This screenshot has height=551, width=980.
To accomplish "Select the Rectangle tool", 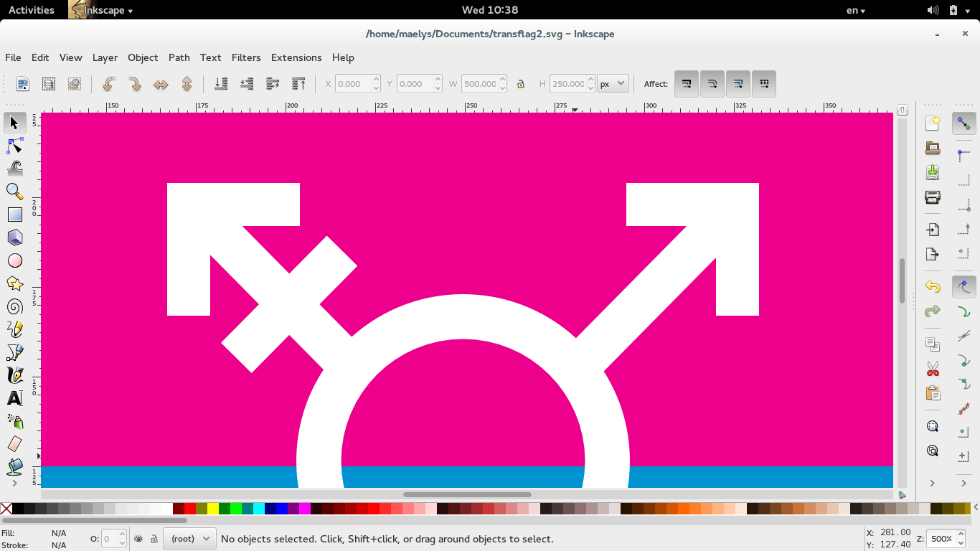I will [14, 215].
